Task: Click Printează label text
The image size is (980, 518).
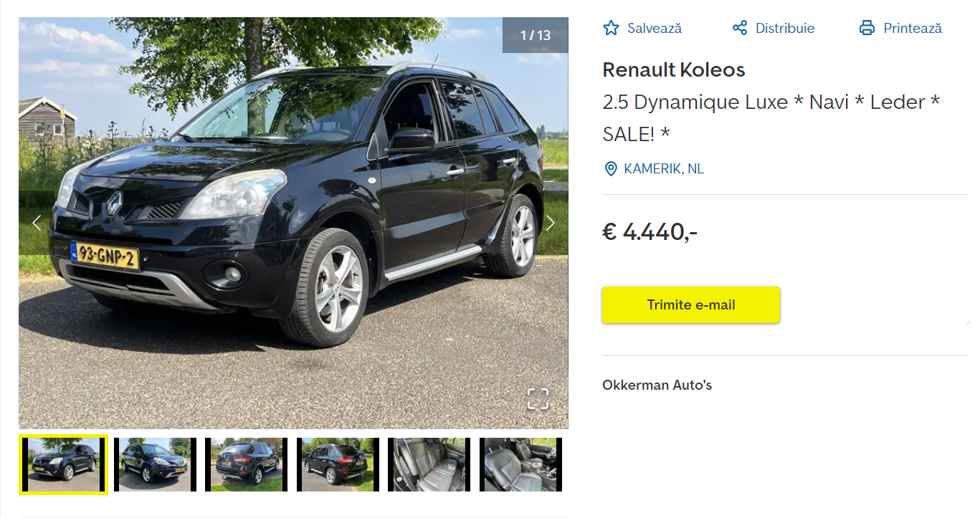Action: click(913, 29)
